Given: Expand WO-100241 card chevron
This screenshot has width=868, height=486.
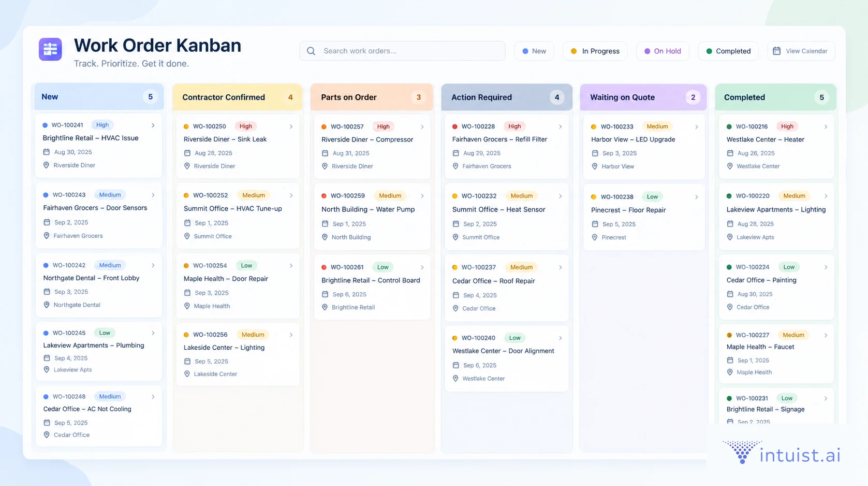Looking at the screenshot, I should click(x=153, y=125).
